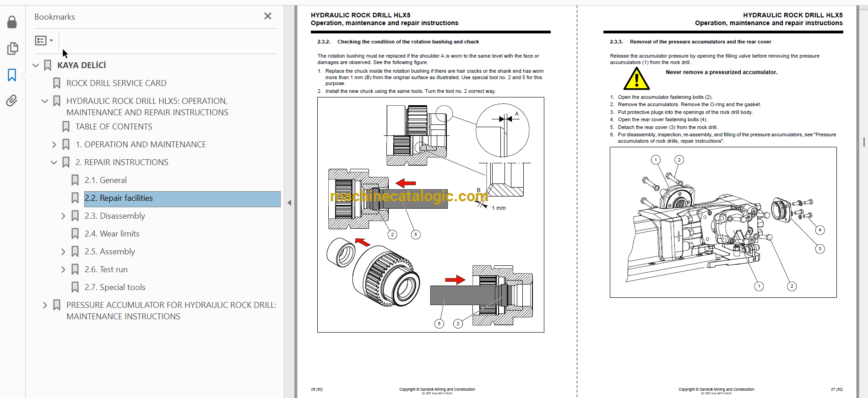
Task: Open the page thumbnails panel icon
Action: (12, 48)
